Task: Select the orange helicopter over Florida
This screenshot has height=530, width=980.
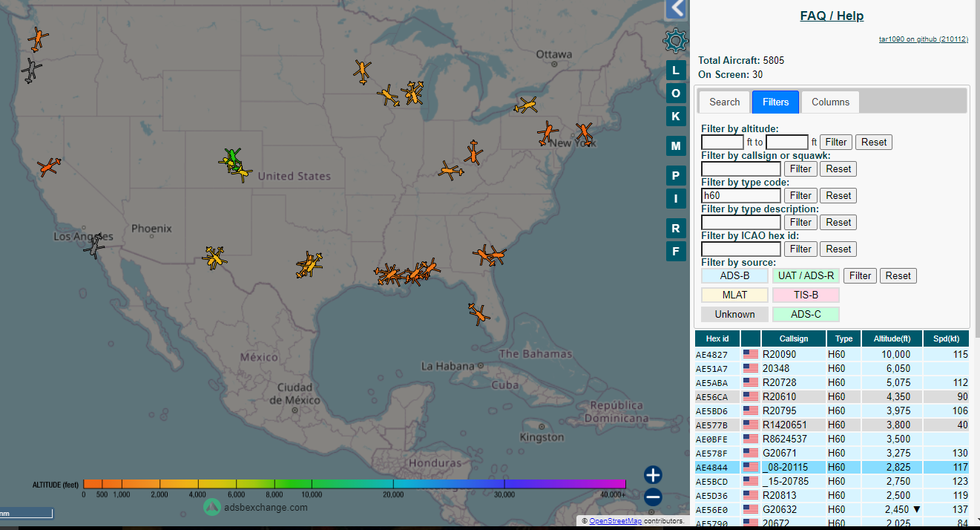Action: click(479, 313)
